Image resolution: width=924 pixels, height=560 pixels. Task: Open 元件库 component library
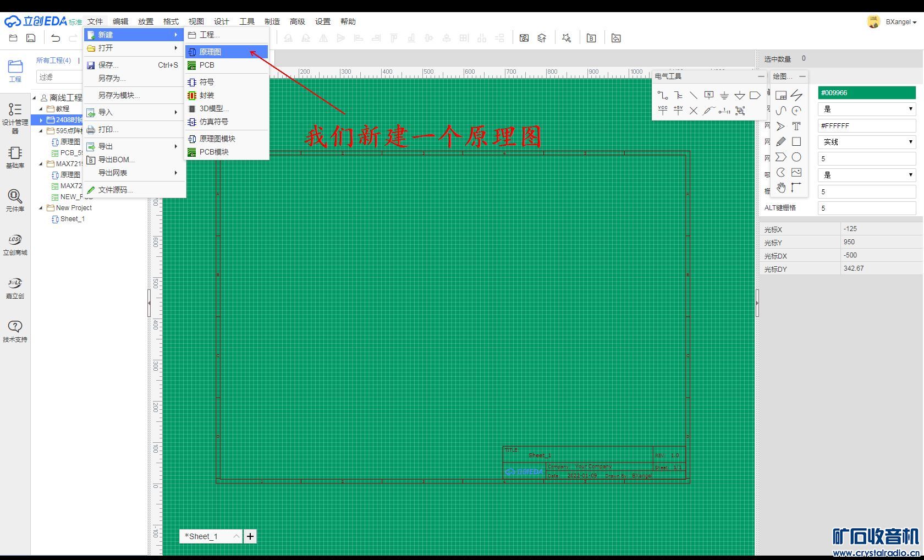(15, 200)
